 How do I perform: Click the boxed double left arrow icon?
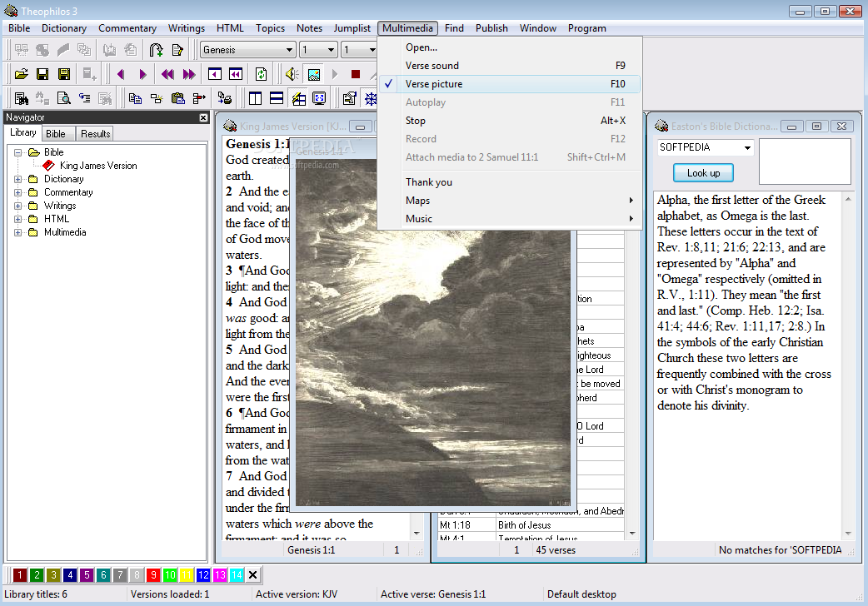(x=237, y=74)
